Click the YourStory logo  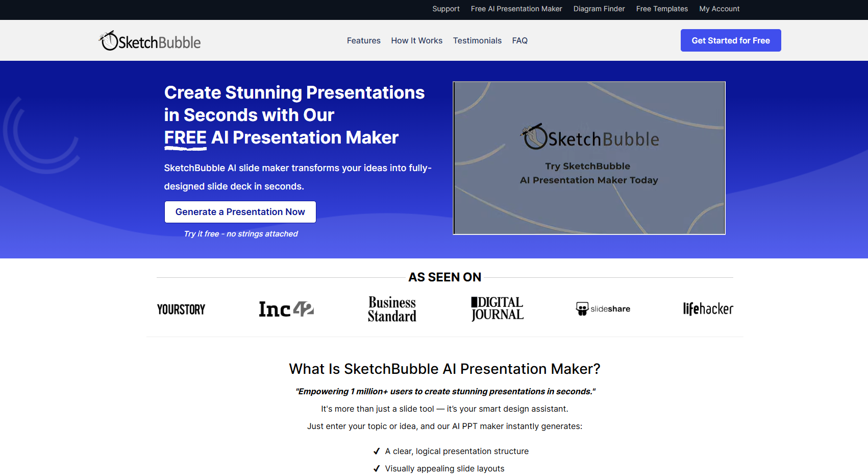[x=181, y=310]
